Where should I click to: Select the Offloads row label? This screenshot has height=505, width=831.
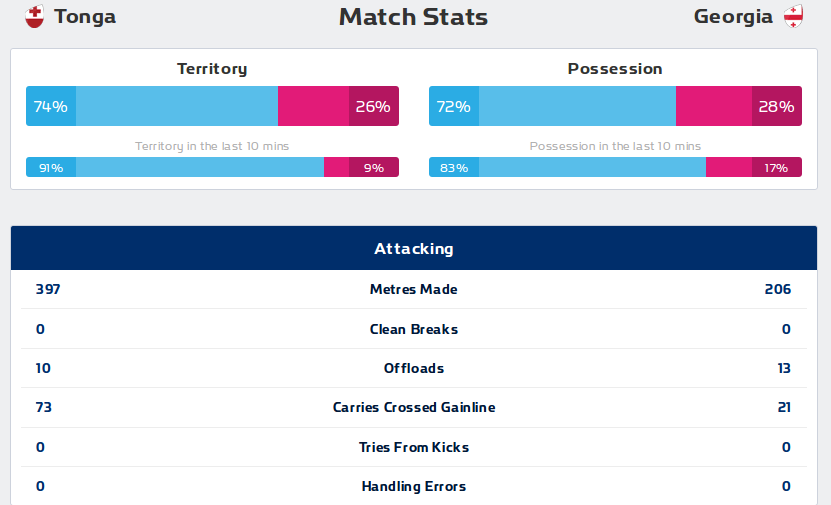pyautogui.click(x=413, y=368)
